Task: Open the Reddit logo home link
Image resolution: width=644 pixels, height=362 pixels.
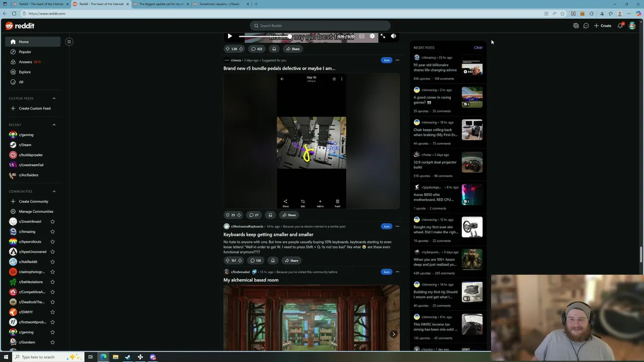Action: point(20,26)
